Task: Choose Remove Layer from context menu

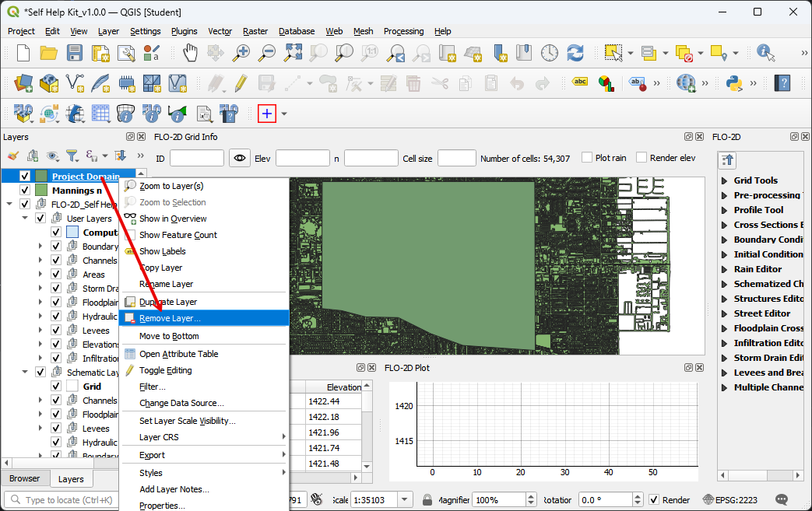Action: 170,318
